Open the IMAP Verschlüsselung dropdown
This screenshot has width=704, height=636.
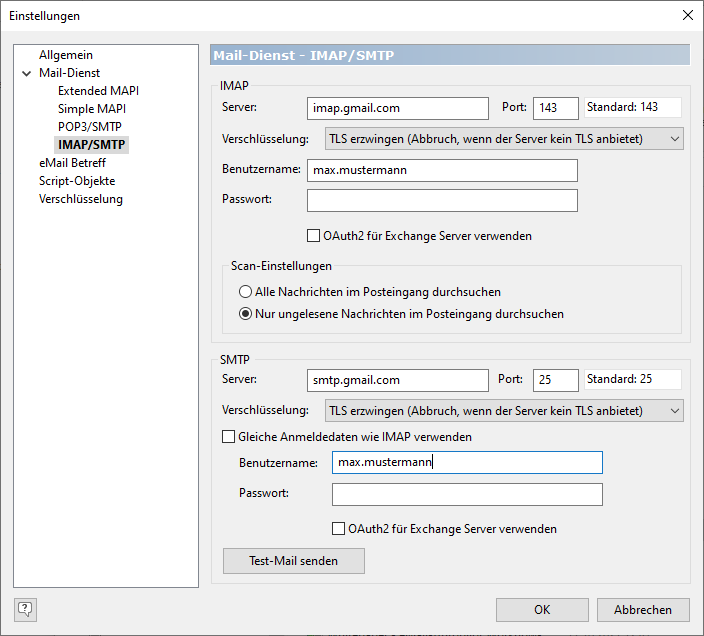coord(504,138)
